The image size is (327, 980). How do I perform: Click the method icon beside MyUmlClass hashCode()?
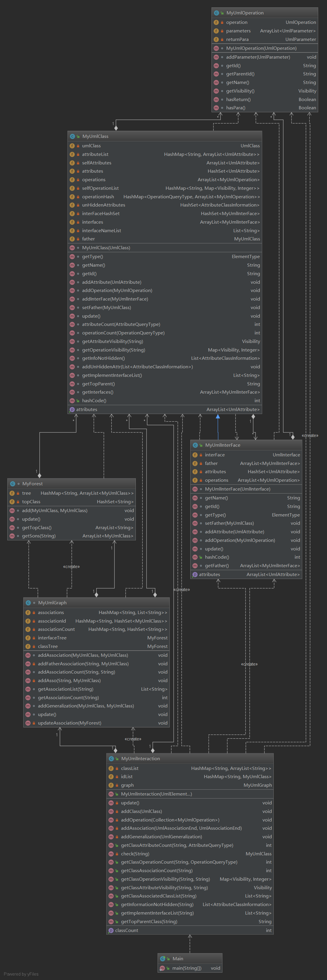tap(72, 401)
